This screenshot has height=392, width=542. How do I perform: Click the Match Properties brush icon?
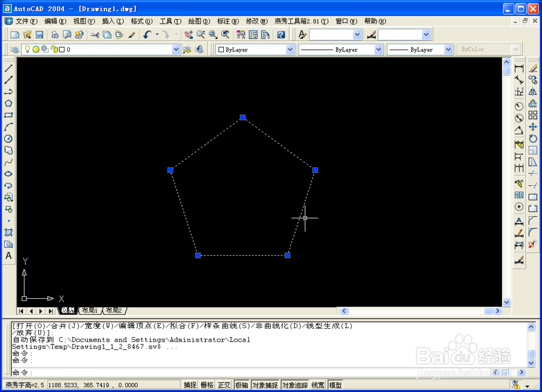pyautogui.click(x=132, y=35)
